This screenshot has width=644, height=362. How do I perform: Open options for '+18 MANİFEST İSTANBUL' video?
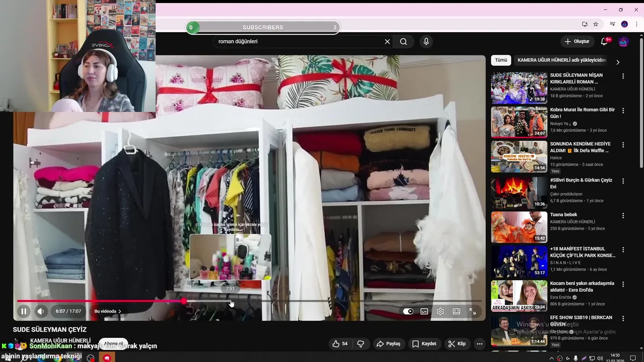(x=623, y=249)
